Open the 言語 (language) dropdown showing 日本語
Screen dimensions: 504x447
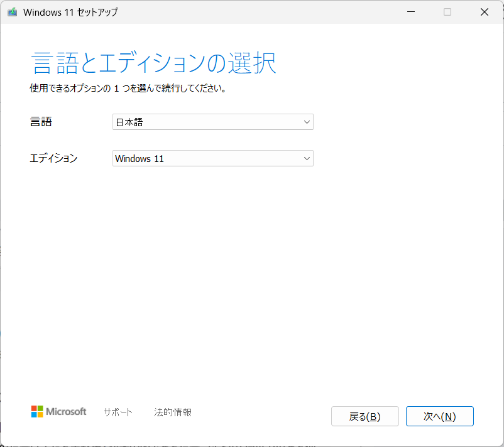tap(213, 122)
